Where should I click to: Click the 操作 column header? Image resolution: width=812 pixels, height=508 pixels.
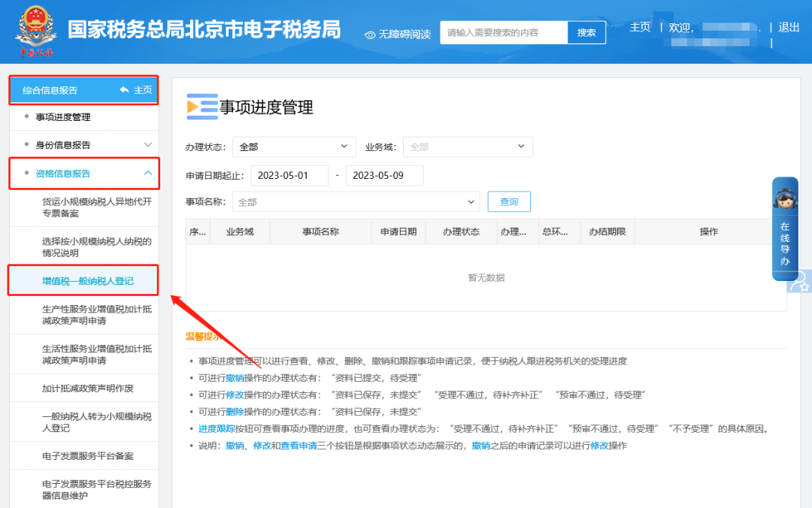(708, 231)
